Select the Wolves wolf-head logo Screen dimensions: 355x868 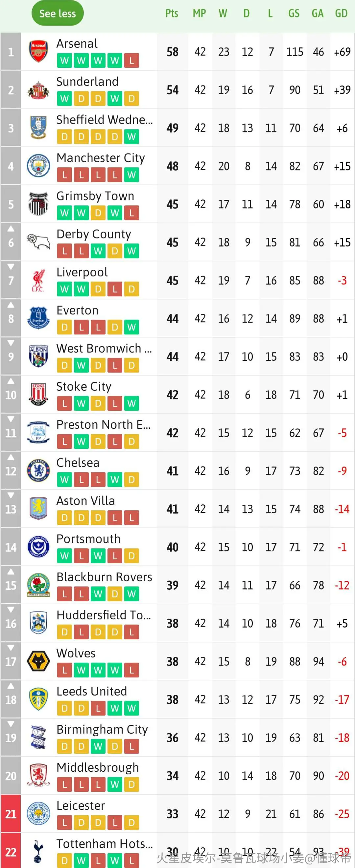(38, 661)
